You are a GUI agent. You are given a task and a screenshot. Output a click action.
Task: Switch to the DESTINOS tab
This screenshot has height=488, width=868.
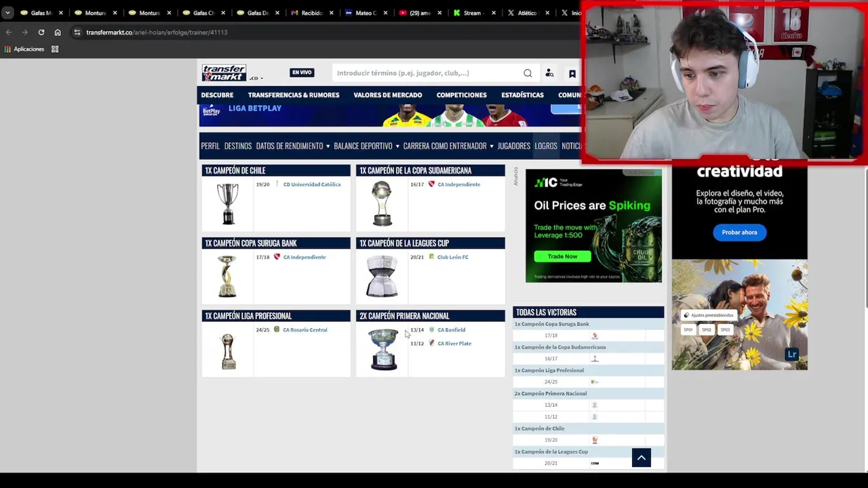pyautogui.click(x=238, y=146)
